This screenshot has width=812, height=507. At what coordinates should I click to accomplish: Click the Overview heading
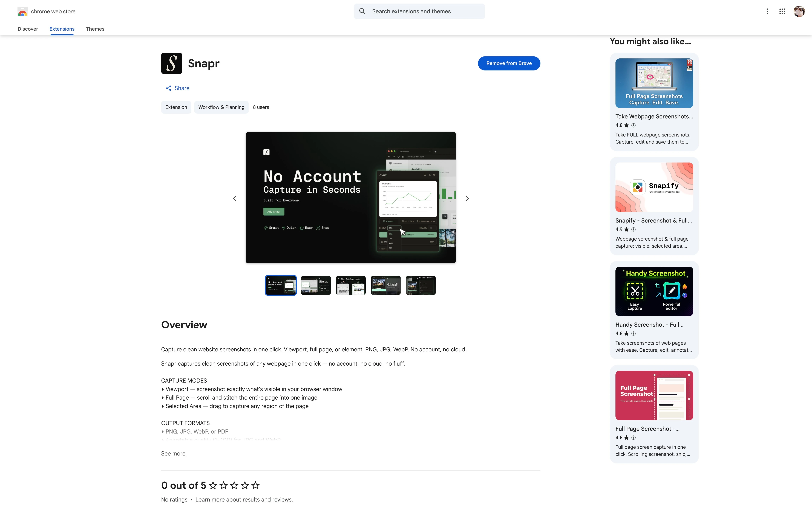184,325
